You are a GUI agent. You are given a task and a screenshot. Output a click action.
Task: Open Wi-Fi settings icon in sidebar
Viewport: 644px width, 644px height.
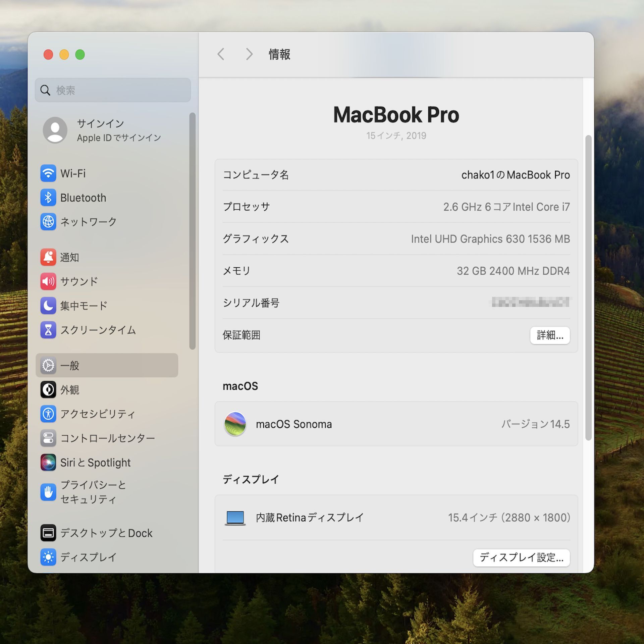(x=48, y=173)
